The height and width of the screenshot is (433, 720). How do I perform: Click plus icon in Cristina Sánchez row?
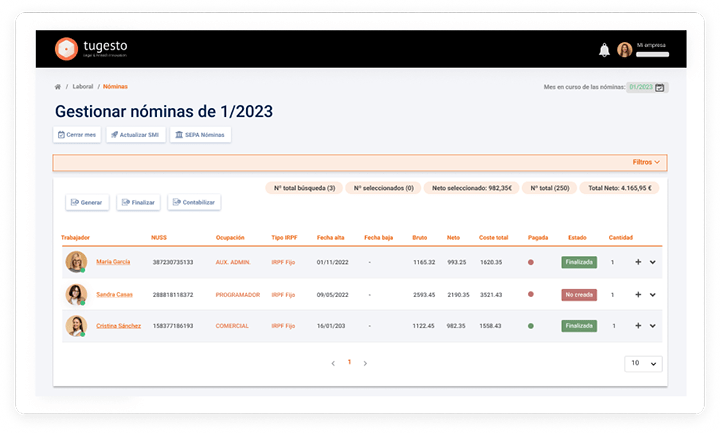pyautogui.click(x=638, y=326)
